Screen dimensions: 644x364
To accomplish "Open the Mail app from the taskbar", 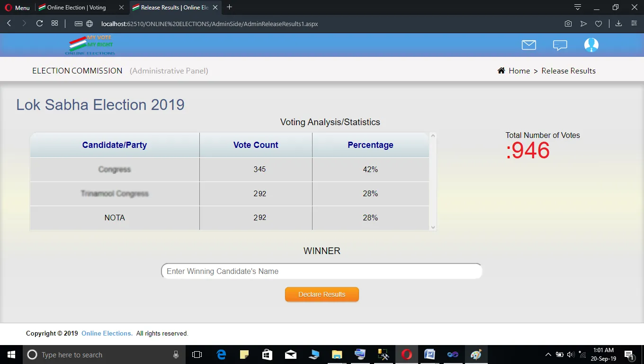I will point(291,355).
